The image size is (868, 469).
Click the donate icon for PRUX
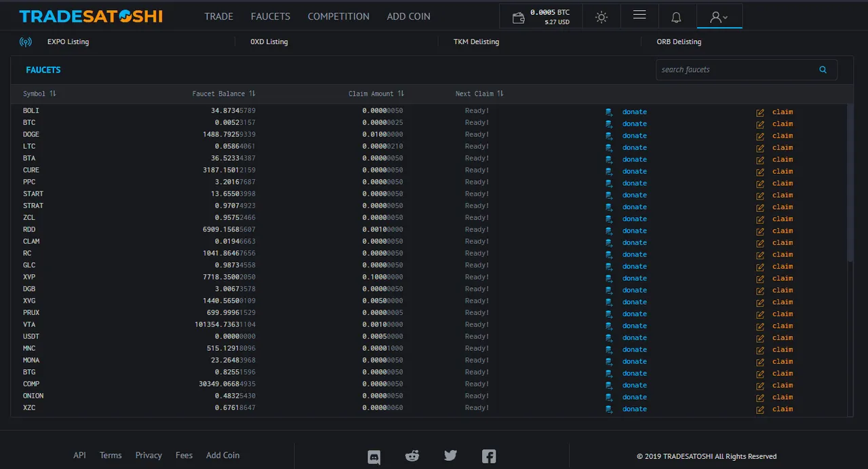pyautogui.click(x=609, y=314)
